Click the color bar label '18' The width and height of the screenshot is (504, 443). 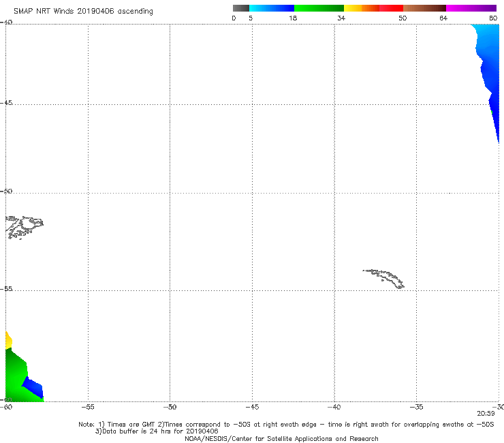click(293, 18)
